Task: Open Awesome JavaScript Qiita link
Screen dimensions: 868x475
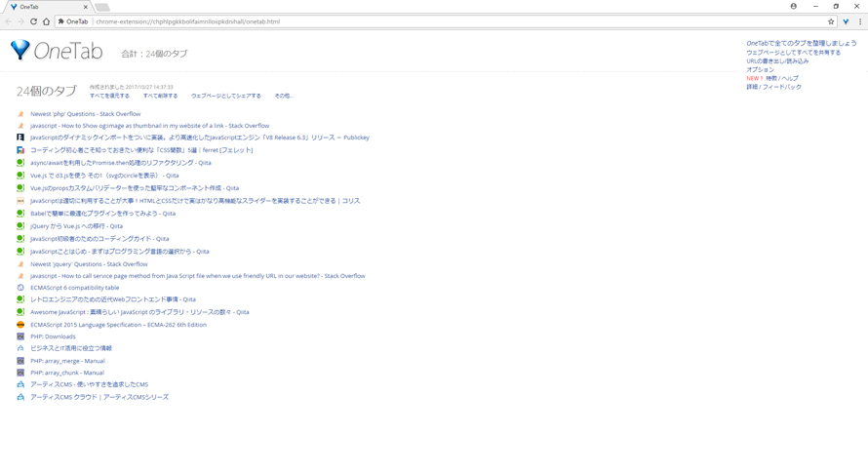Action: click(139, 312)
